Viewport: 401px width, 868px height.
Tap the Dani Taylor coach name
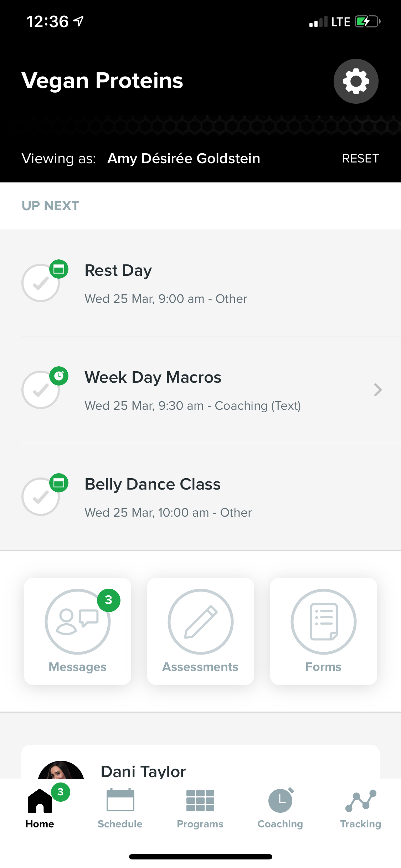pos(143,771)
